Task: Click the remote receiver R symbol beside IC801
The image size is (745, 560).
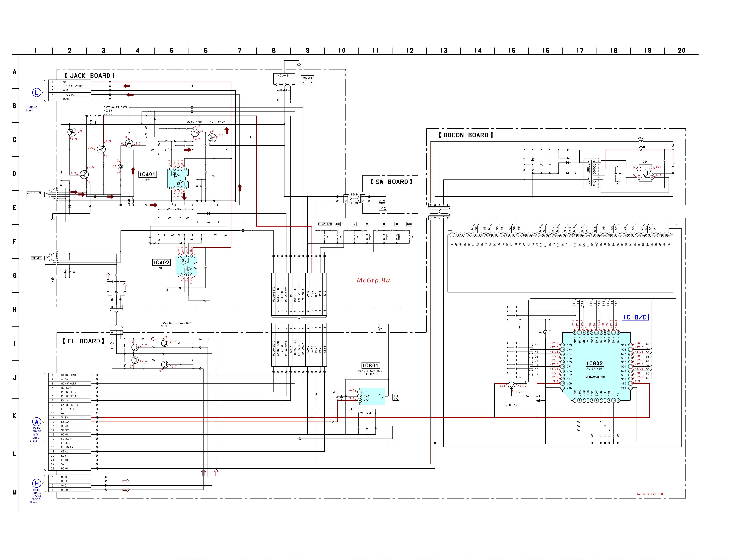Action: tap(396, 397)
